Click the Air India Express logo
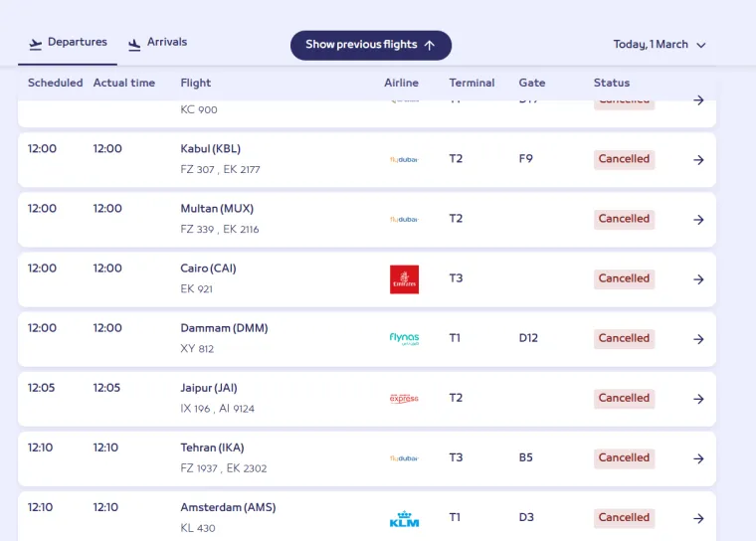Image resolution: width=756 pixels, height=541 pixels. (404, 399)
